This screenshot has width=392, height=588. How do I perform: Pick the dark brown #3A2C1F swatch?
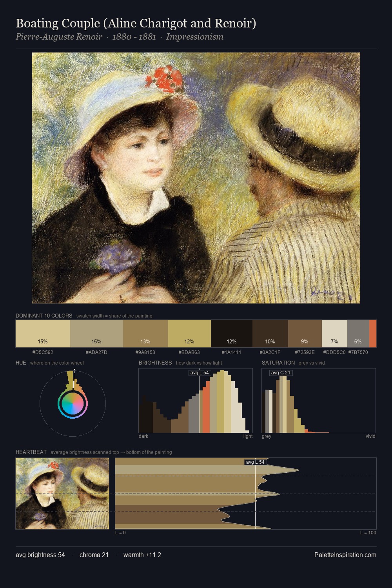270,334
